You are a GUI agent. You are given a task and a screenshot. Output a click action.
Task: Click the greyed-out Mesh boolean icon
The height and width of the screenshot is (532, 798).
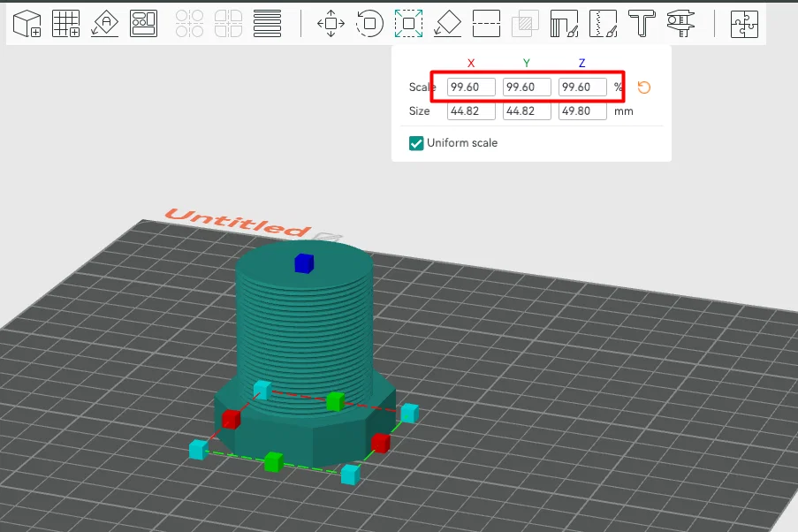point(525,23)
